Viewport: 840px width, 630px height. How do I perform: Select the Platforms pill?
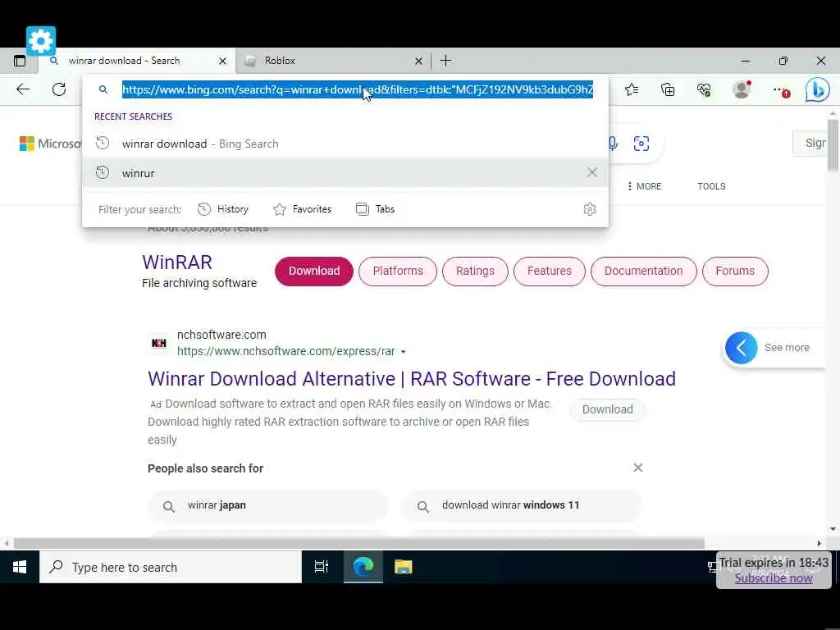coord(398,271)
